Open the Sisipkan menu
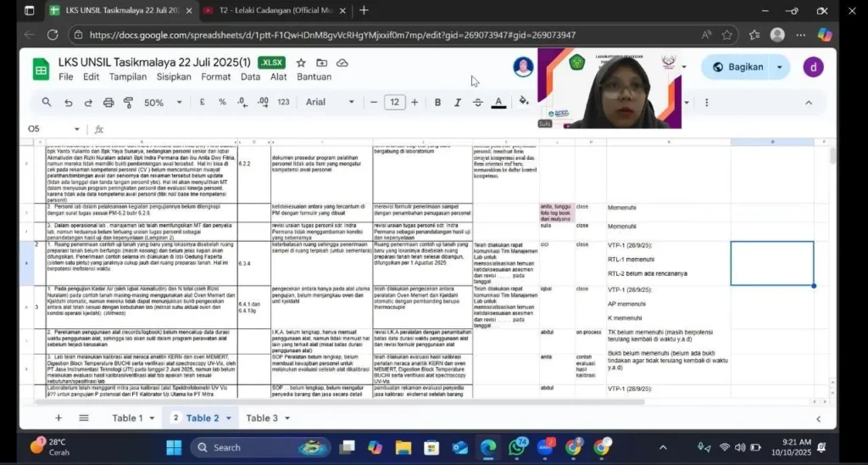This screenshot has width=868, height=465. coord(174,76)
